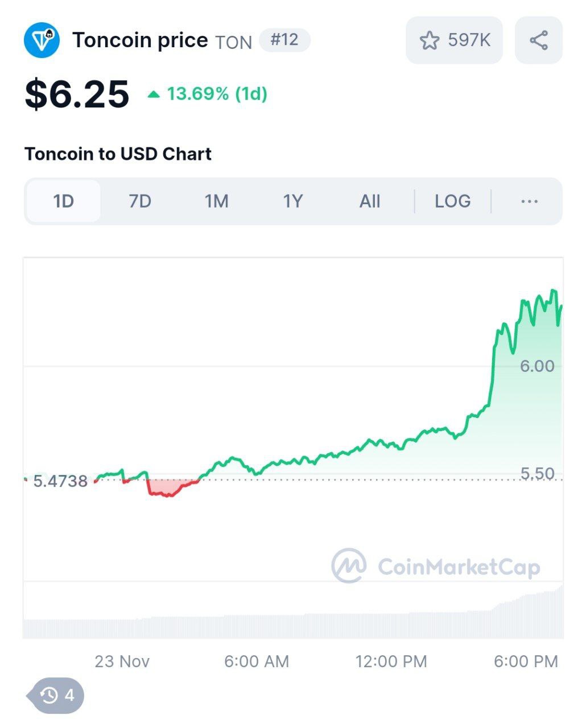
Task: Select the 1Y chart range
Action: point(293,201)
